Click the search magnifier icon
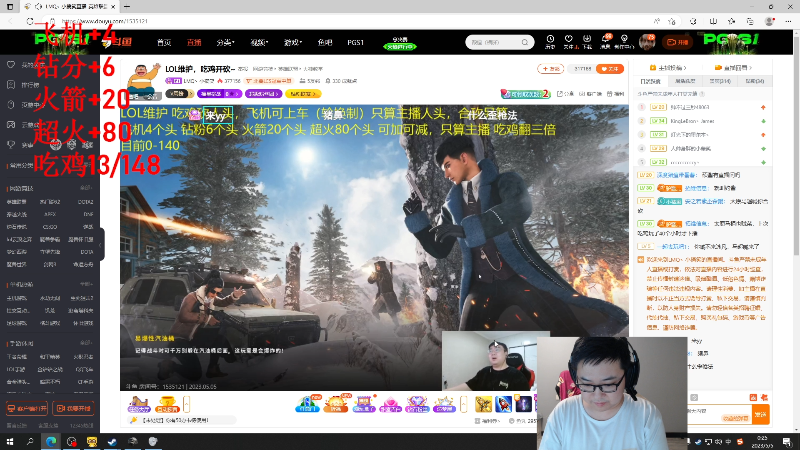 pyautogui.click(x=525, y=42)
